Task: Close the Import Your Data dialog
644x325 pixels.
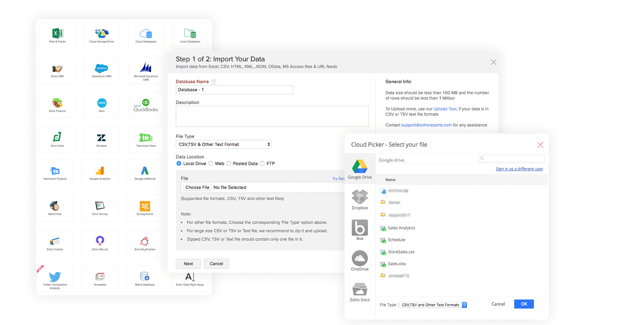Action: 493,62
